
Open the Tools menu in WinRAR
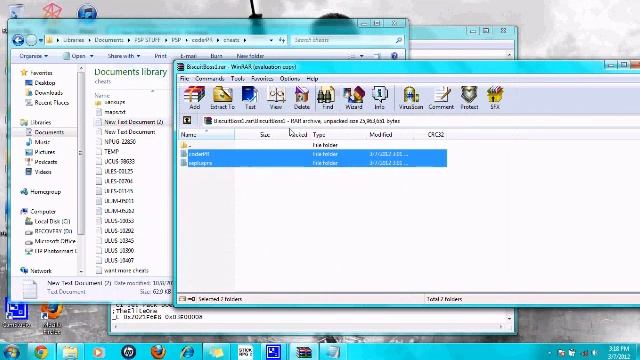tap(237, 78)
